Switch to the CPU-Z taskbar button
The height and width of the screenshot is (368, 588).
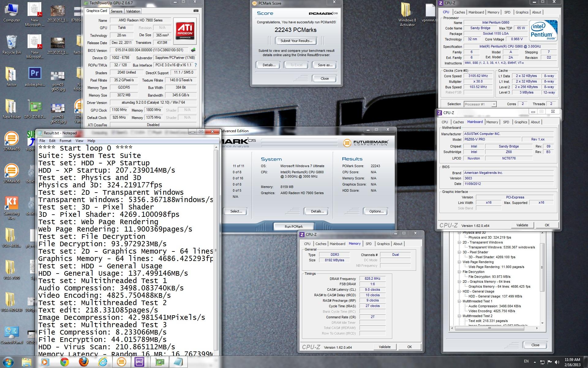point(140,362)
